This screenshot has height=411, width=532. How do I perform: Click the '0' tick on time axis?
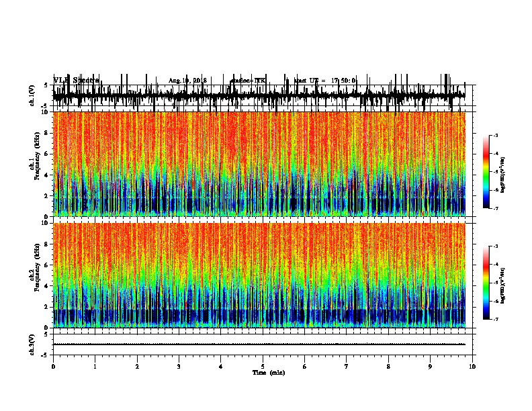click(53, 367)
